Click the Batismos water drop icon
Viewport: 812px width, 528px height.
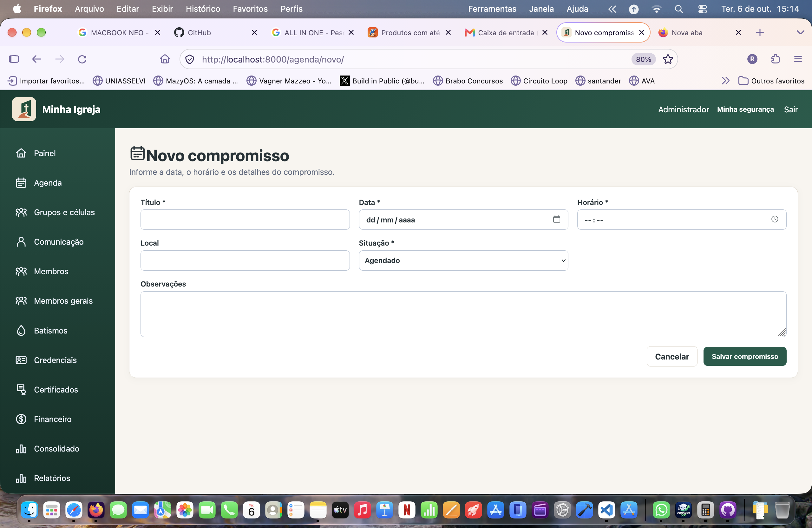point(21,330)
